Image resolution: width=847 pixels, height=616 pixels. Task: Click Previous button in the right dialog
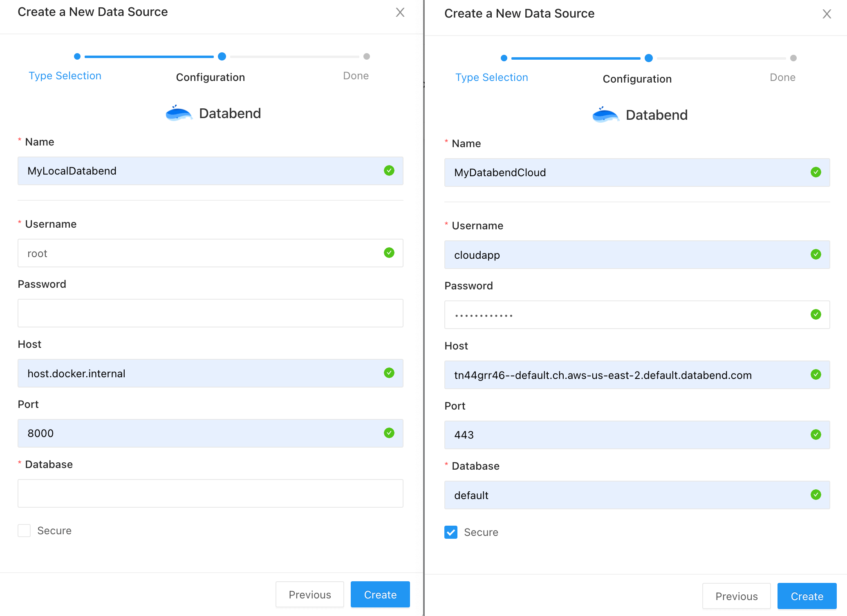point(737,596)
